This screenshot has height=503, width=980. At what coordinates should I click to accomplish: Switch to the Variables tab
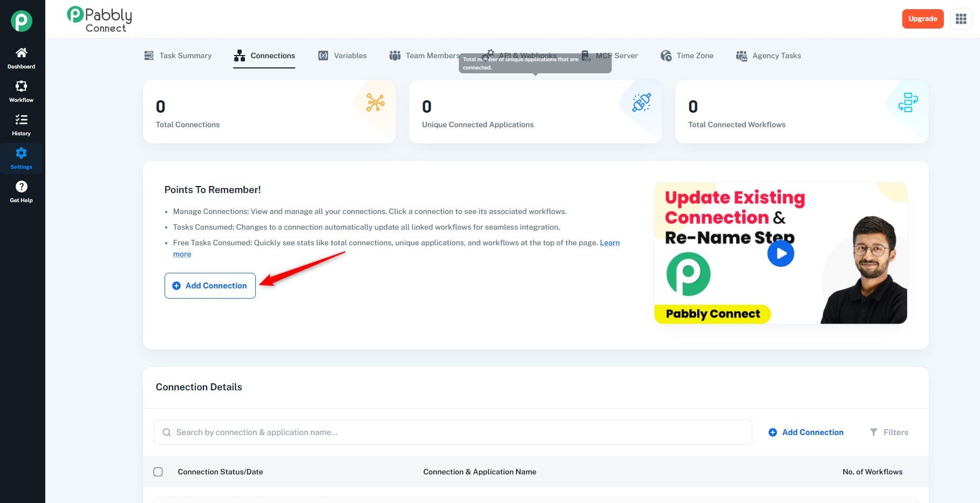[343, 56]
